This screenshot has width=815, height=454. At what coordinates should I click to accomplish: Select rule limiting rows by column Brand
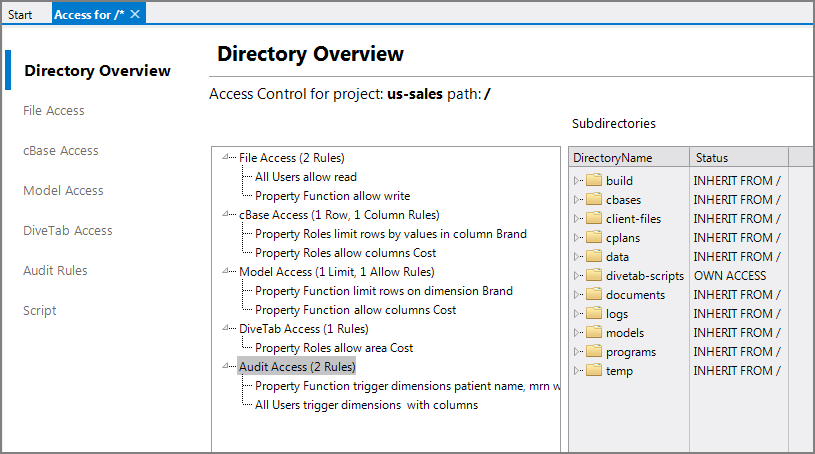pos(391,234)
